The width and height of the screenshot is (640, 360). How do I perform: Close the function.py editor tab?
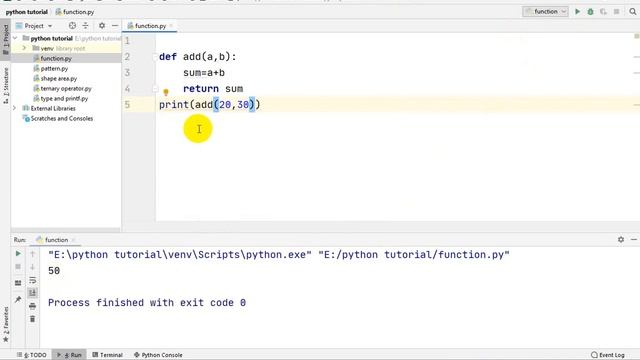tap(171, 26)
